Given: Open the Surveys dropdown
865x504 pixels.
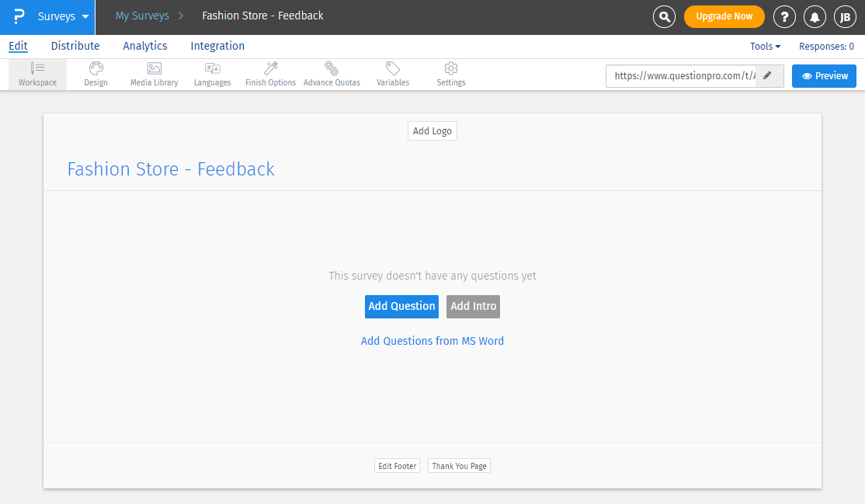Looking at the screenshot, I should point(58,16).
